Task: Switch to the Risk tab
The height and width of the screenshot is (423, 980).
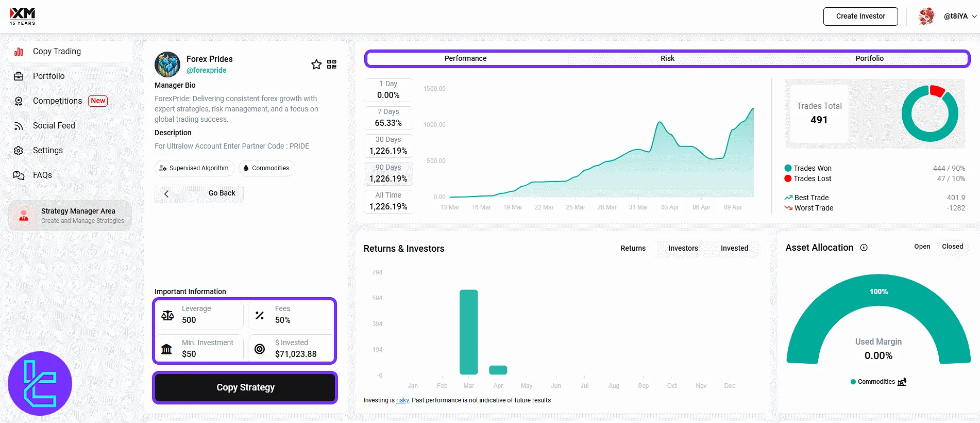Action: pos(667,58)
